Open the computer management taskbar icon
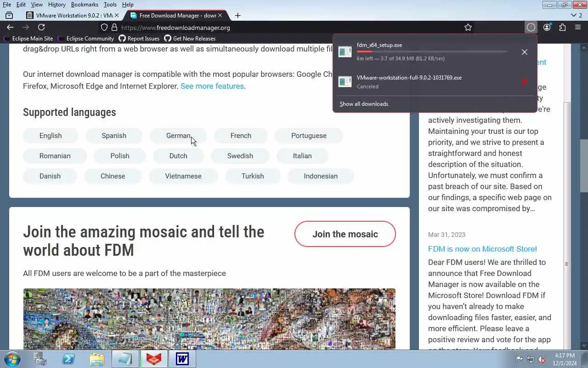Screen dimensions: 588x368 point(40,359)
